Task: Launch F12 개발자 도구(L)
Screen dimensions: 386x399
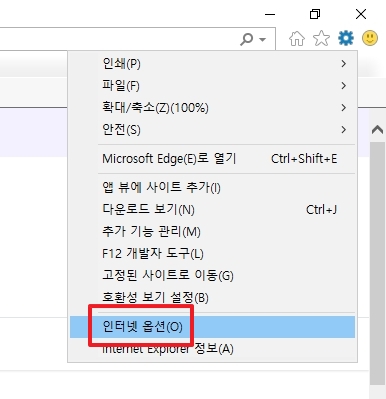Action: tap(213, 253)
